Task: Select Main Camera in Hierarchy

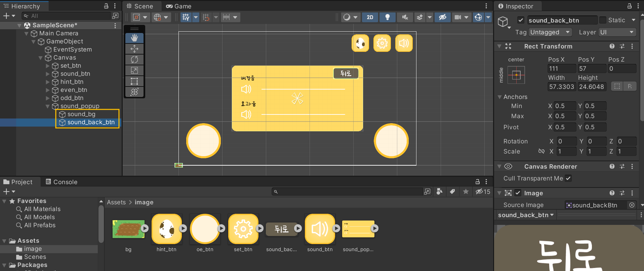Action: click(x=58, y=33)
